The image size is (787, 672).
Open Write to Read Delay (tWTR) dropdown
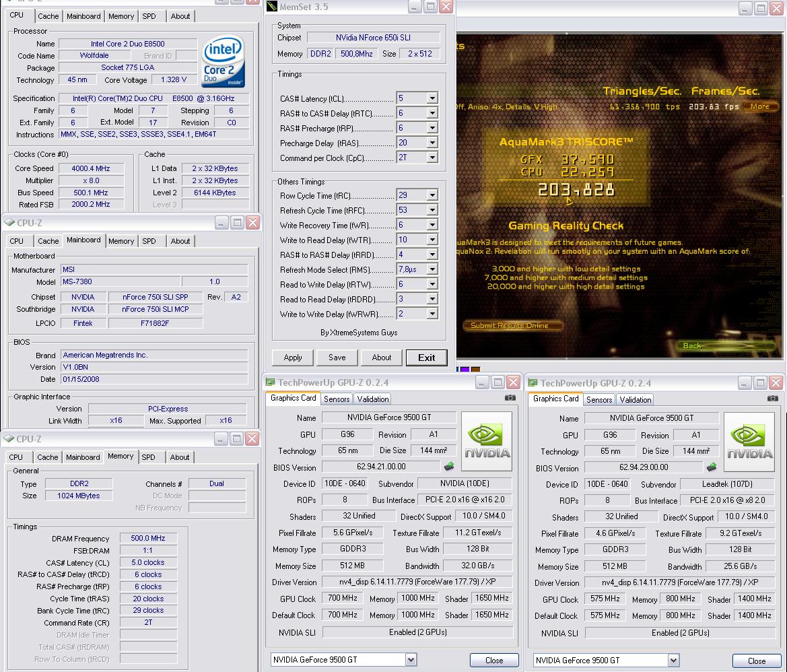432,240
